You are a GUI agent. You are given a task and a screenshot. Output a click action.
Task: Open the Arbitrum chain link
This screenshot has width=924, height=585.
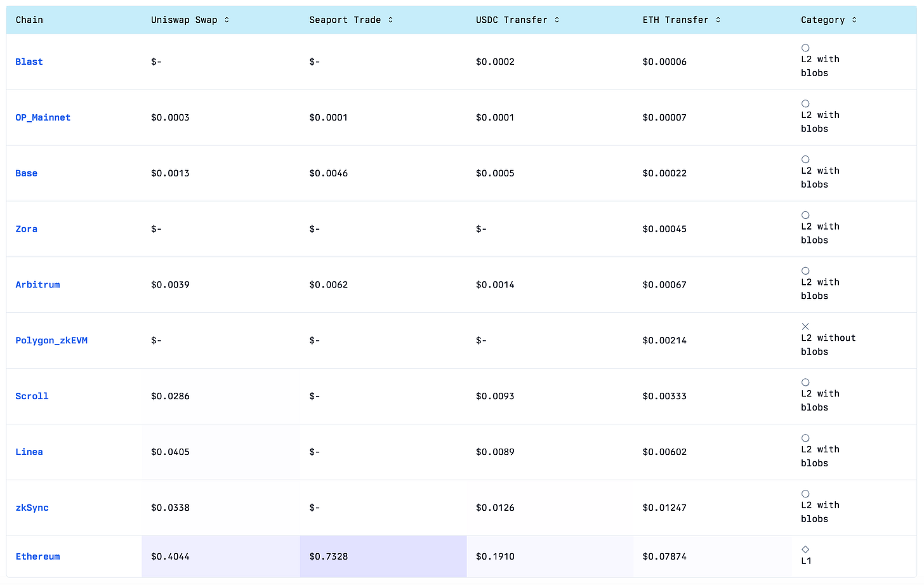pyautogui.click(x=38, y=285)
